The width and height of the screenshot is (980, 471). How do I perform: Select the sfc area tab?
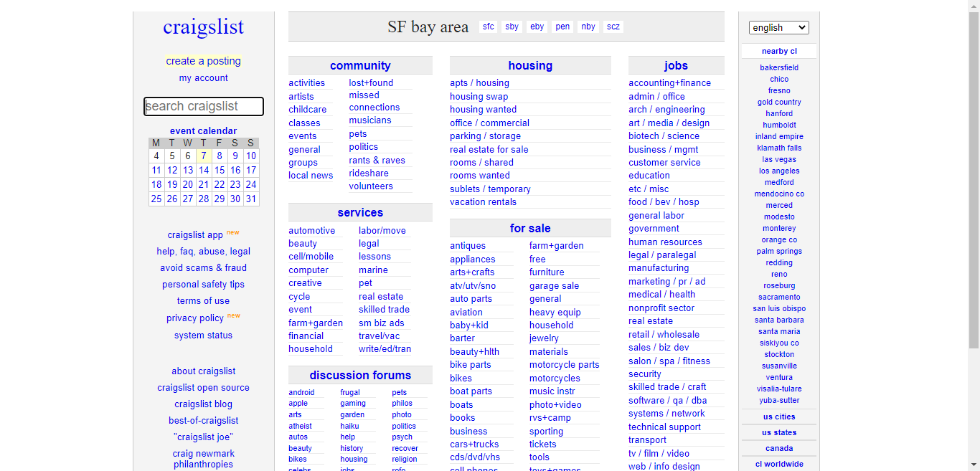[489, 27]
